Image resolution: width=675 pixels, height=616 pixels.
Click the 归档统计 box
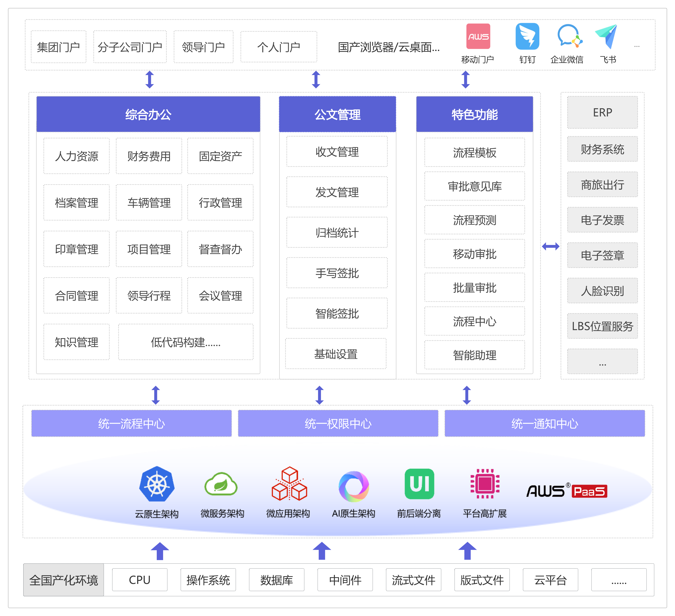(337, 233)
